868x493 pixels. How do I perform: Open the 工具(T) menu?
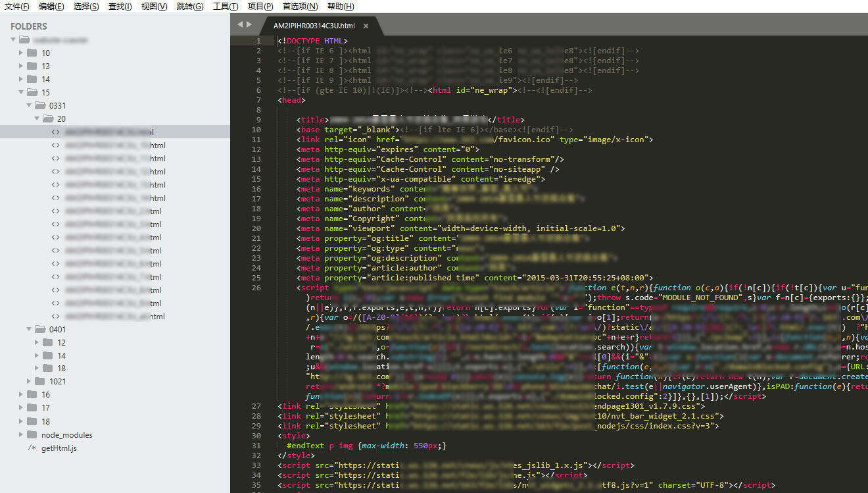[x=226, y=6]
